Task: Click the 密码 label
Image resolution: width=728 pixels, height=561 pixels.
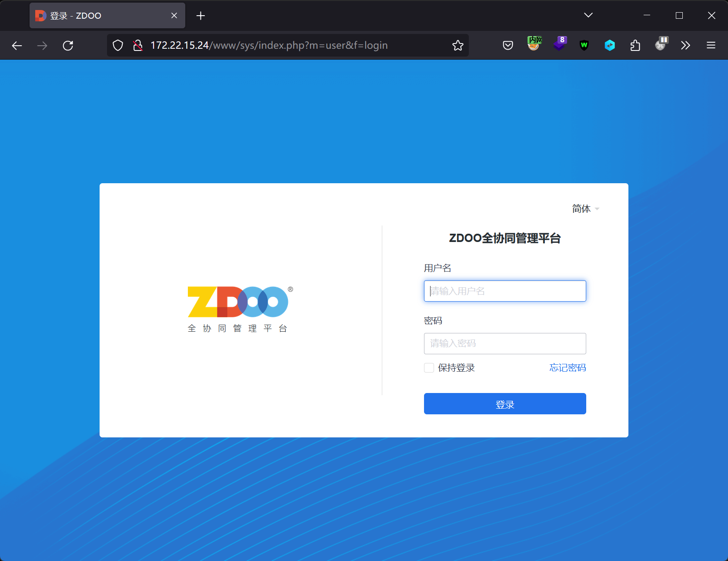Action: point(433,321)
